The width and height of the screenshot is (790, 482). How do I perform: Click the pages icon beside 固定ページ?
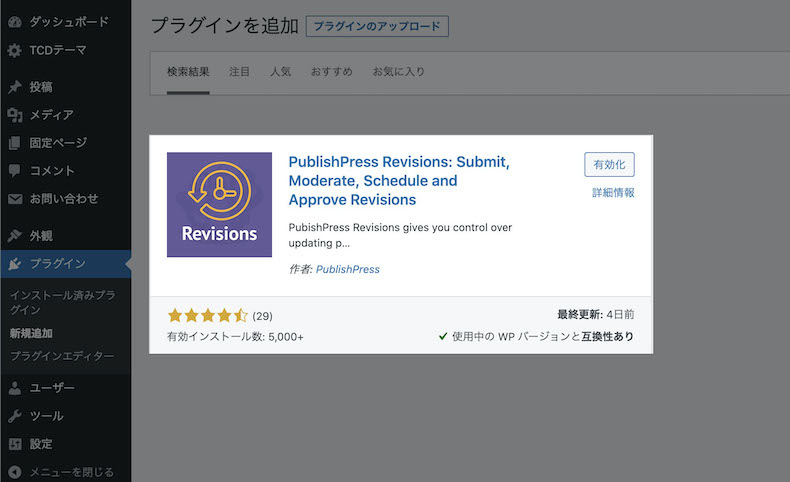(15, 143)
